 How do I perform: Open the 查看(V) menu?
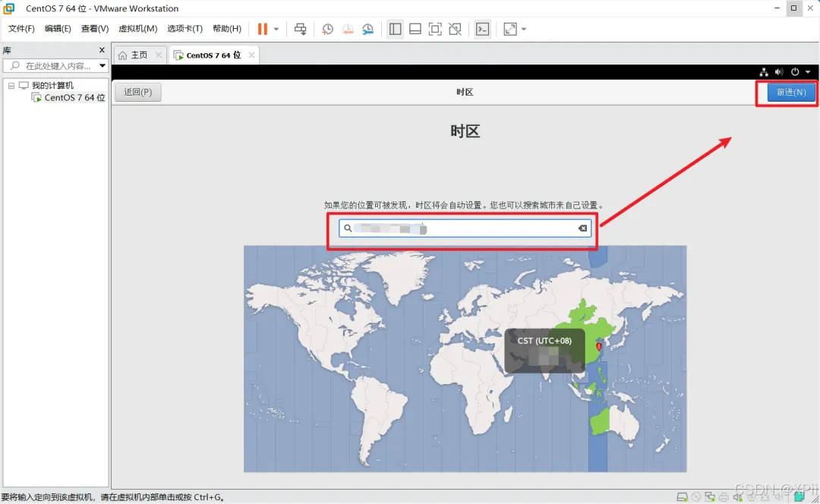[95, 29]
